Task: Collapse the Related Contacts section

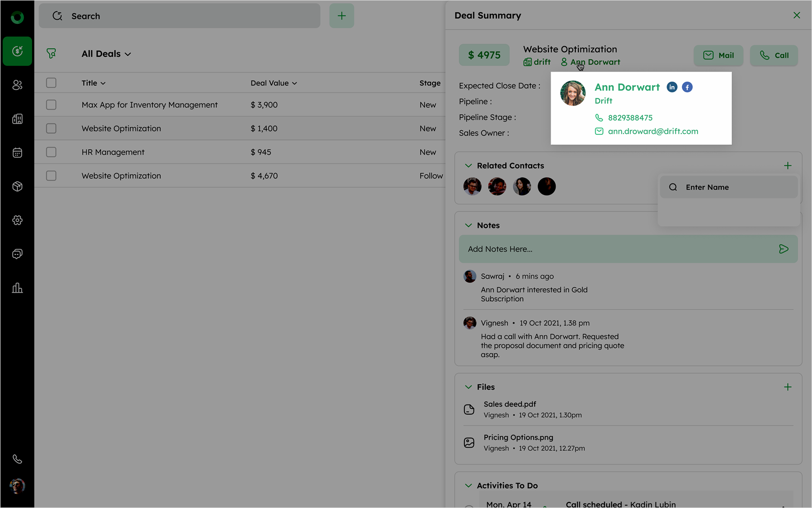Action: [x=468, y=166]
